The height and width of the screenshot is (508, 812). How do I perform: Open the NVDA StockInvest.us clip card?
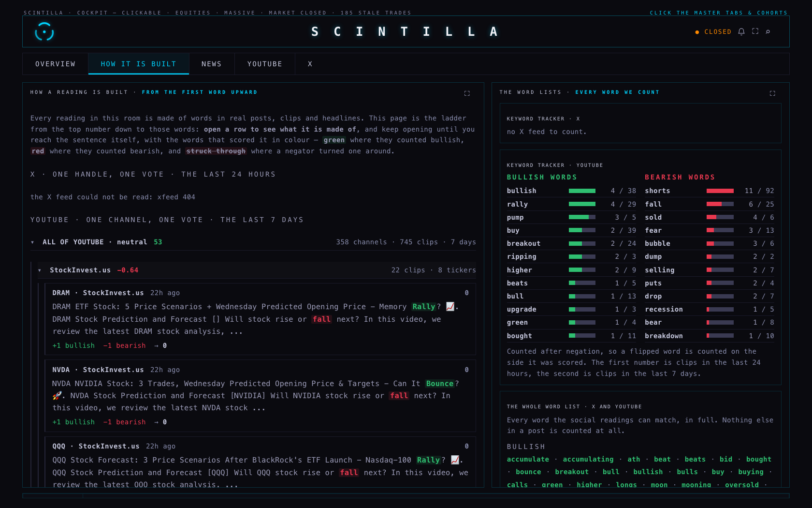260,396
